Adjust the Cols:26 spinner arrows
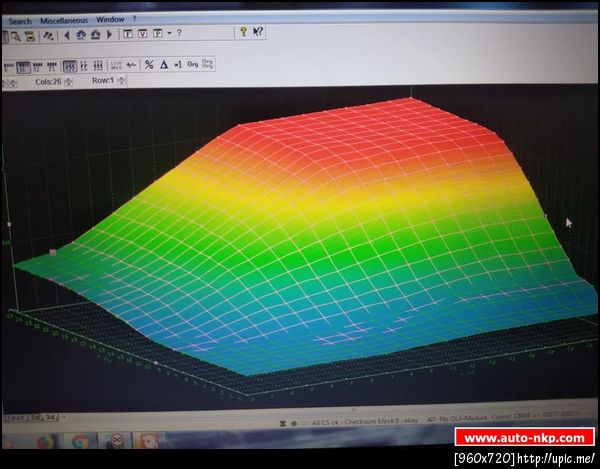600x469 pixels. [x=68, y=82]
